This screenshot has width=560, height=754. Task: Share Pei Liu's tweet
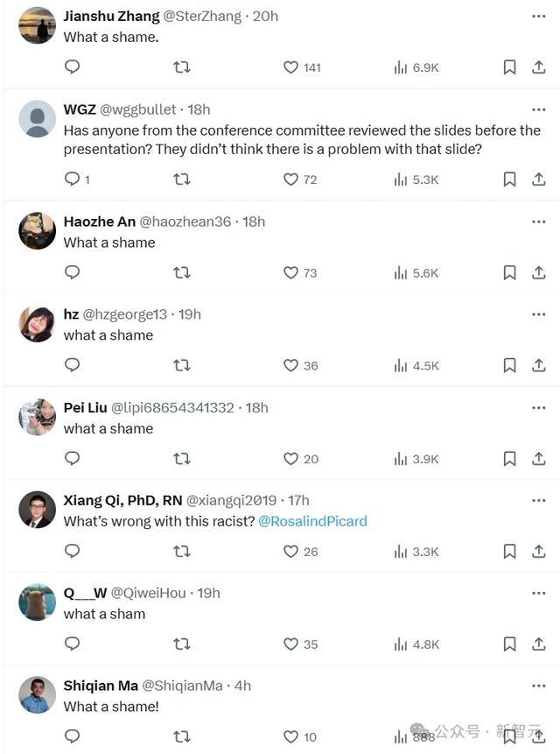539,459
